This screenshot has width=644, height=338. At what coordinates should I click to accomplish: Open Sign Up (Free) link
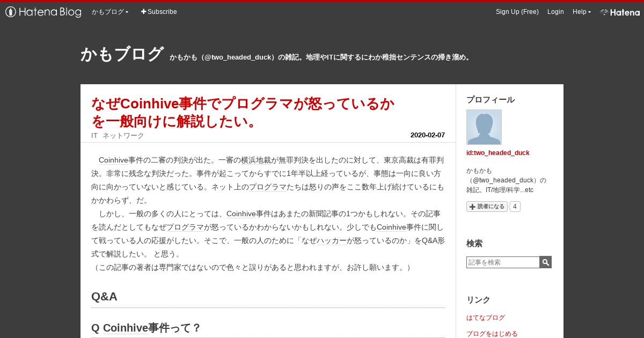click(517, 12)
